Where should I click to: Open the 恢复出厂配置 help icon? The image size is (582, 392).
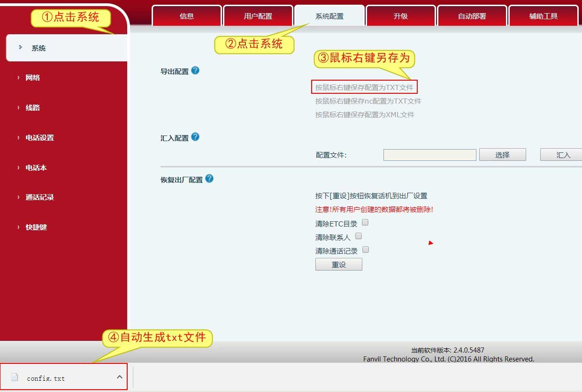pyautogui.click(x=209, y=178)
